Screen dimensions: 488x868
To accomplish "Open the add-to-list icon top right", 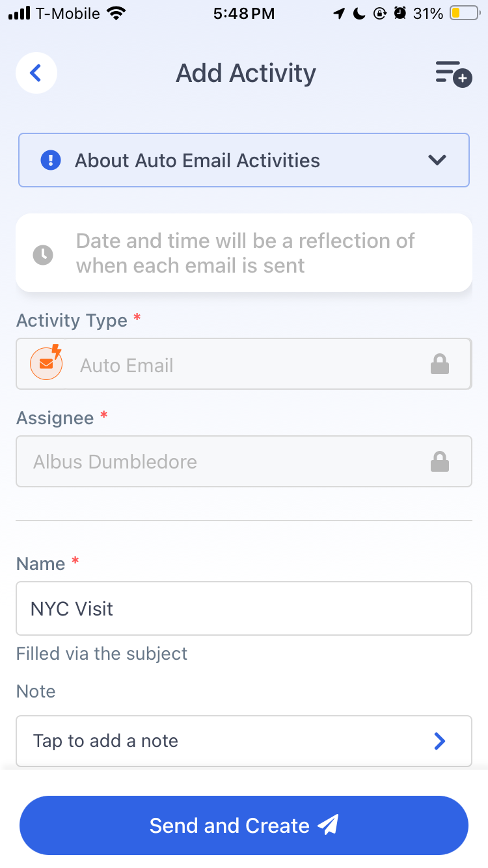I will pyautogui.click(x=454, y=73).
